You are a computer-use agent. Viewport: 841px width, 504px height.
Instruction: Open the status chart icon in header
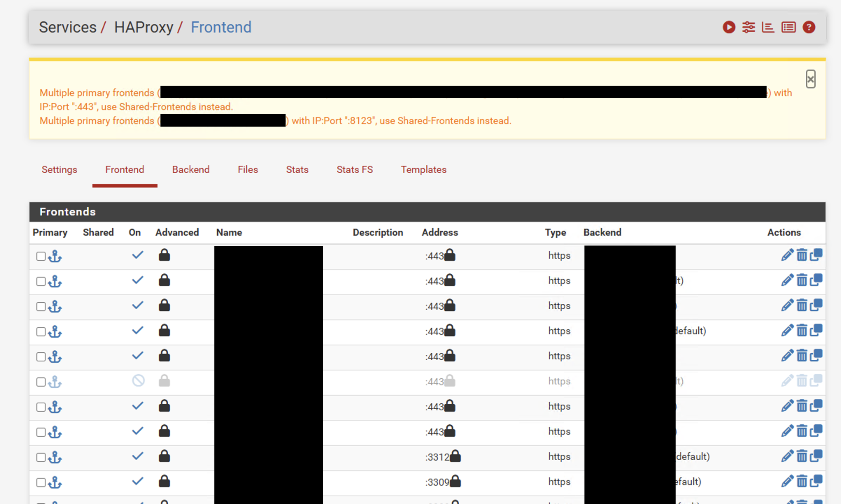(x=768, y=27)
